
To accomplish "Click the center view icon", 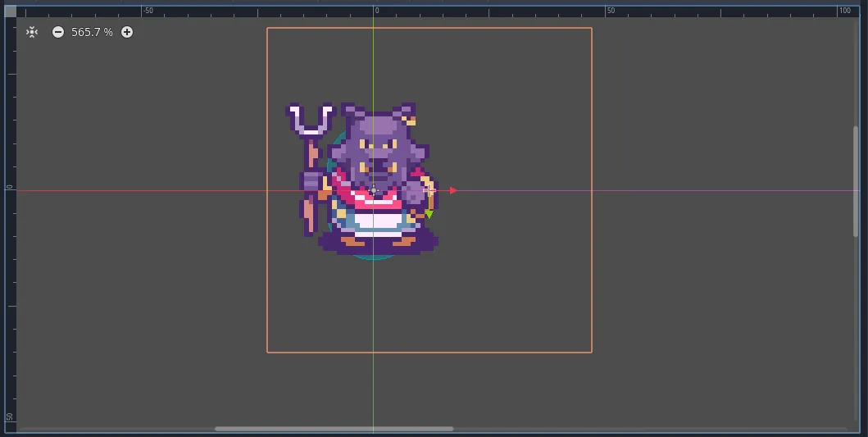I will pos(32,32).
